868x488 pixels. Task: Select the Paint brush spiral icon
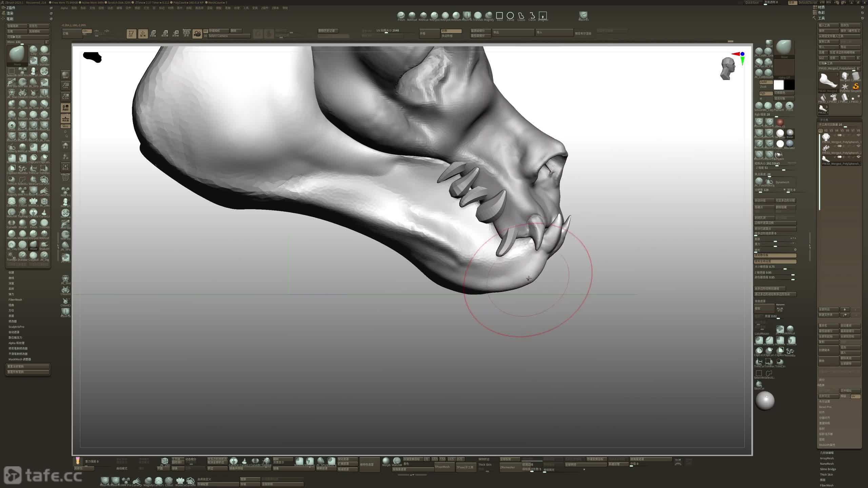(x=789, y=106)
